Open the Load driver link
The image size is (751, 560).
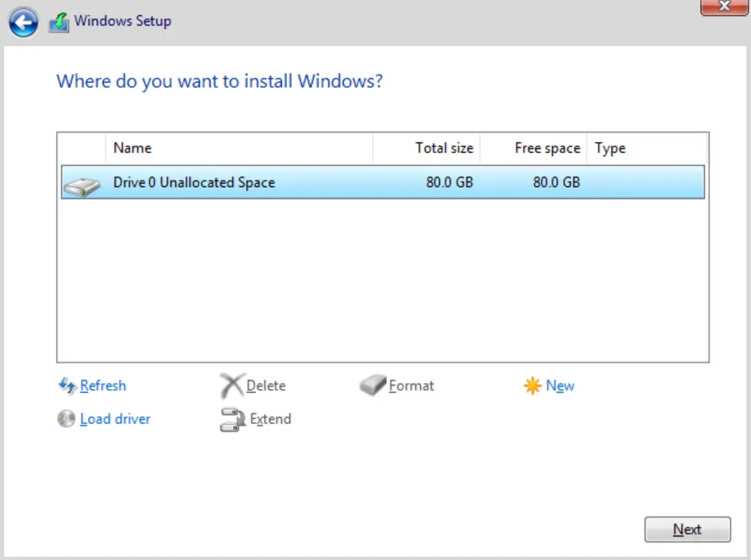[114, 419]
